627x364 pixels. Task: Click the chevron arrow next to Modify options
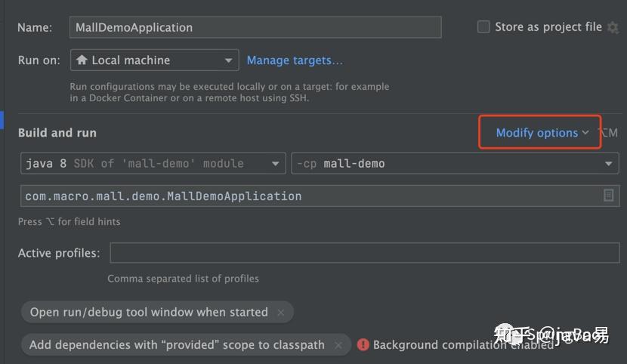[x=585, y=133]
